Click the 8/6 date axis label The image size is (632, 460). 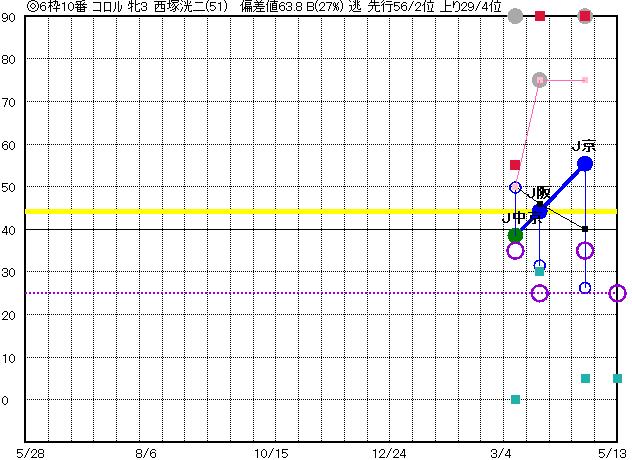coord(145,452)
